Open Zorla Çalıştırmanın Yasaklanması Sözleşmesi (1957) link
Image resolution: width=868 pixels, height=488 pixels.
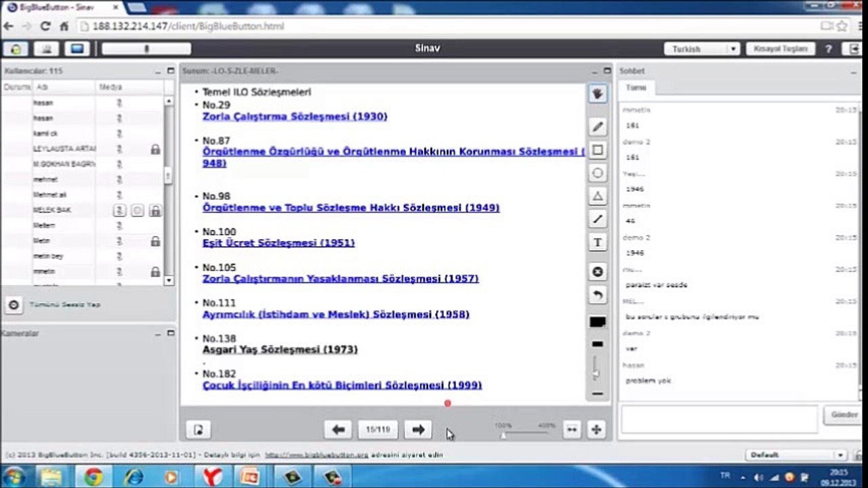click(x=341, y=279)
